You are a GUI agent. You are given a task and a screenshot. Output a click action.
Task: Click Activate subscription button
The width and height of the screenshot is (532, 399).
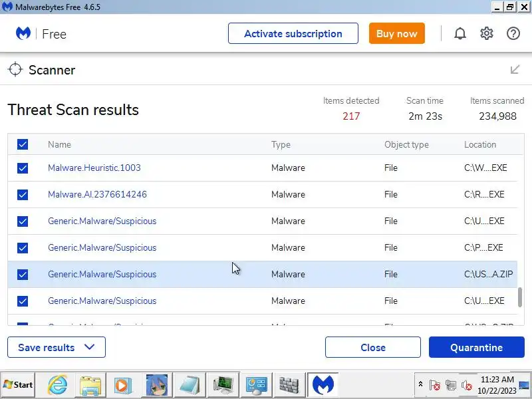point(293,34)
